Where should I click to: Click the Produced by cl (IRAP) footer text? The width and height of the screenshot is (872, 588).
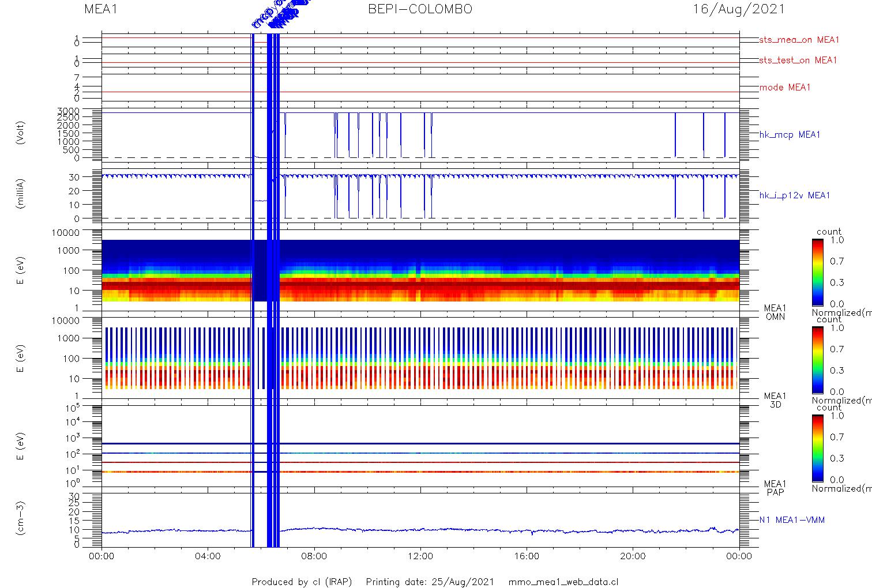coord(302,582)
